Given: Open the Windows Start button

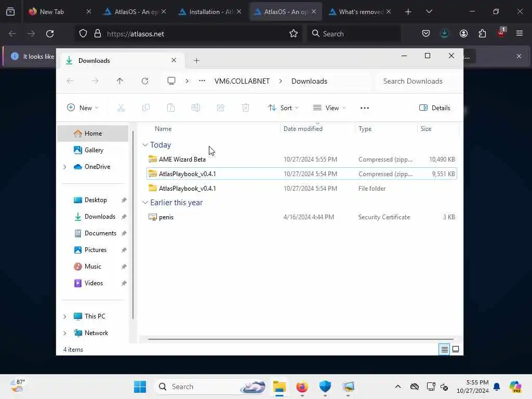Looking at the screenshot, I should click(140, 387).
